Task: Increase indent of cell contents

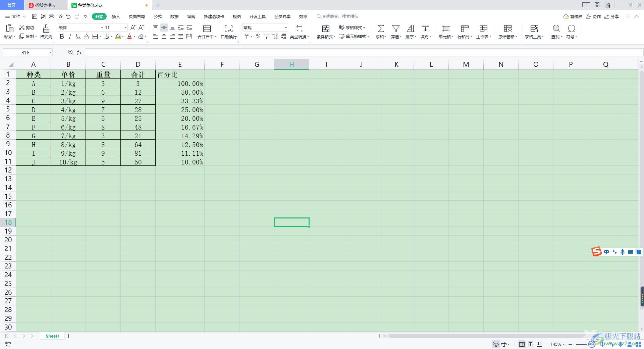Action: [189, 28]
